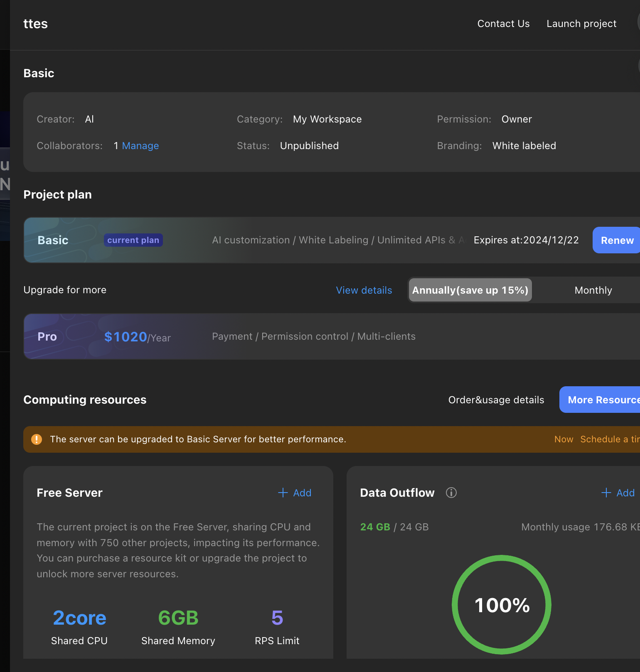640x672 pixels.
Task: Upgrade server Now in banner
Action: point(564,439)
